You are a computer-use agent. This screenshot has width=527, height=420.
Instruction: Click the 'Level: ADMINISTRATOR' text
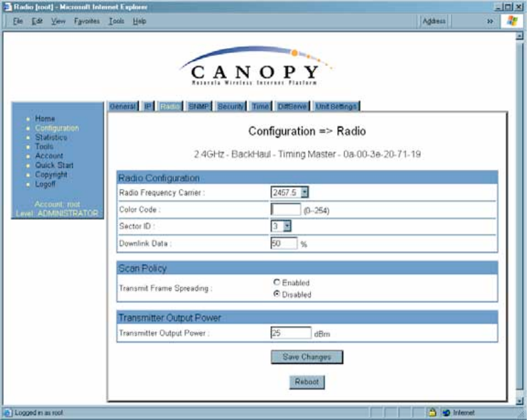tap(57, 213)
